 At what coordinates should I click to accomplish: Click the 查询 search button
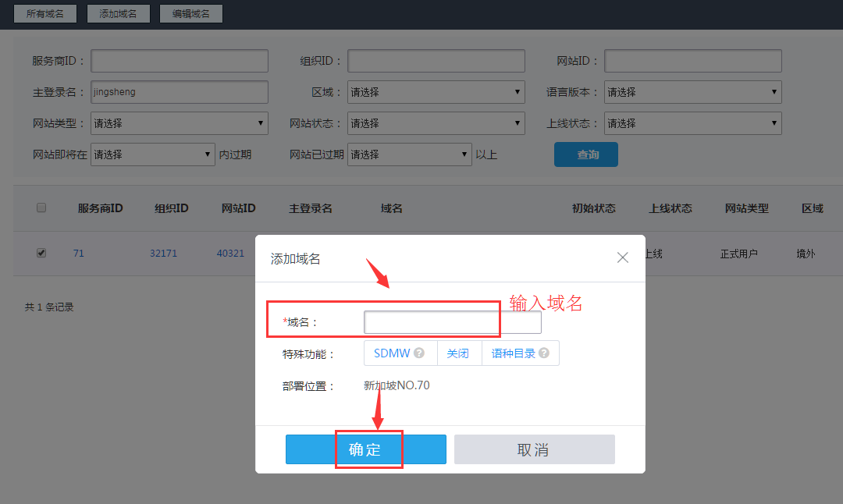coord(585,154)
